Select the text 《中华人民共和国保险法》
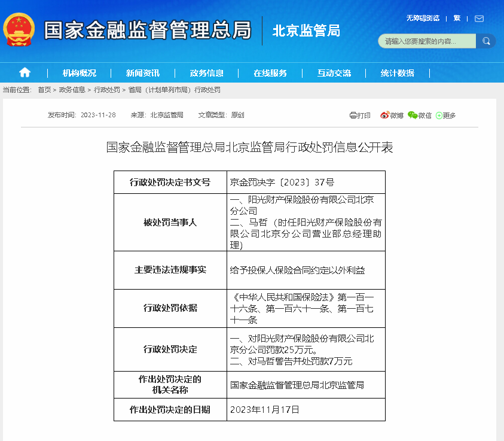Viewport: 504px width, 441px height. 283,297
